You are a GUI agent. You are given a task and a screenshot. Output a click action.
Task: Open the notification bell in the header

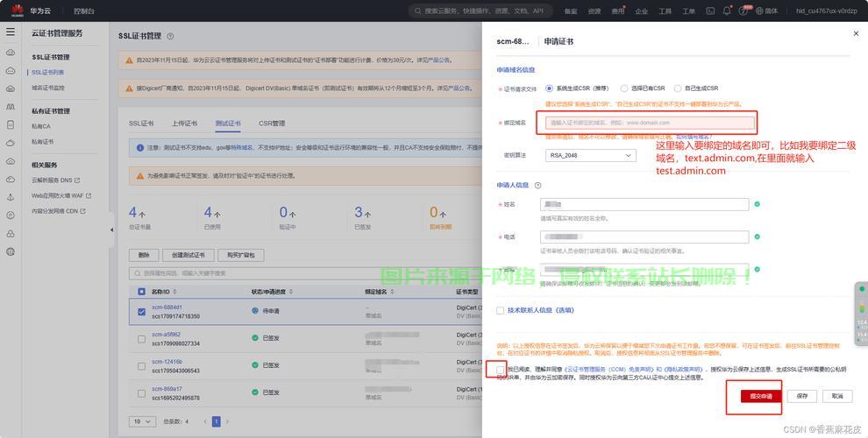[727, 11]
